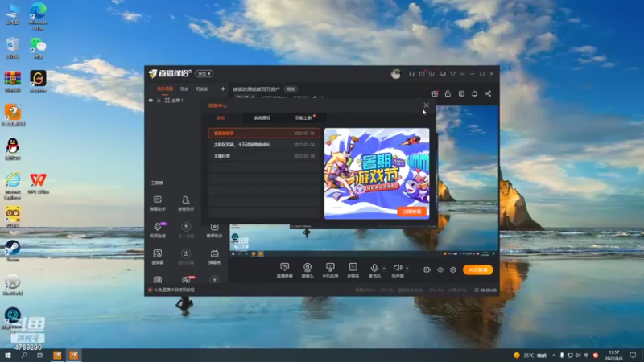Open taskbar search magnifier
Image resolution: width=644 pixels, height=362 pixels.
24,356
